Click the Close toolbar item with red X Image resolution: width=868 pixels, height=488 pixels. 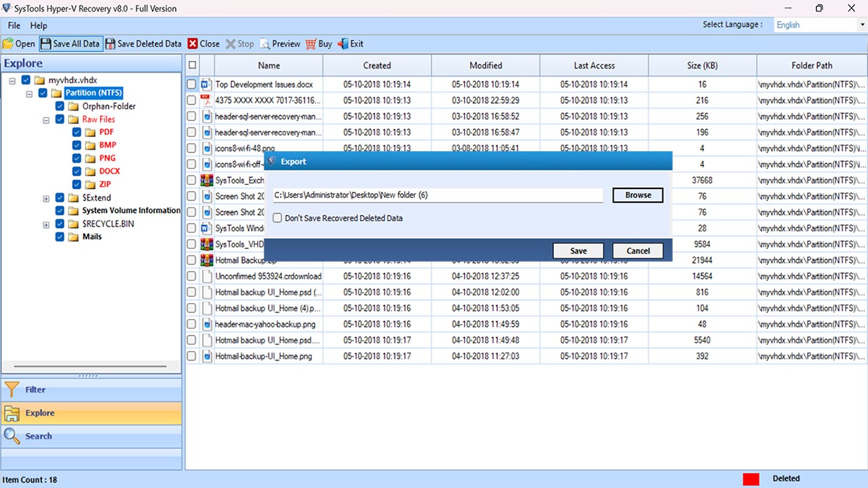pos(203,43)
